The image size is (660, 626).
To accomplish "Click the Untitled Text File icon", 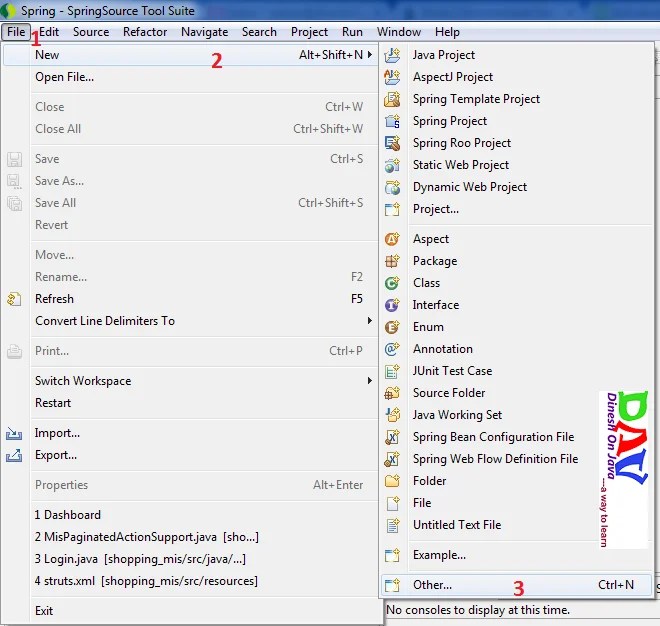I will click(392, 525).
